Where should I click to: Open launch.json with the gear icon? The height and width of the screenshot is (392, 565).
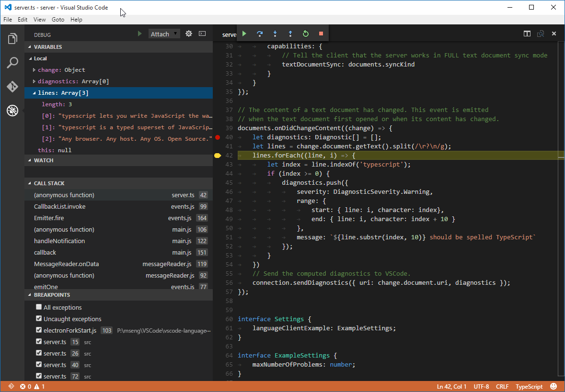(189, 34)
